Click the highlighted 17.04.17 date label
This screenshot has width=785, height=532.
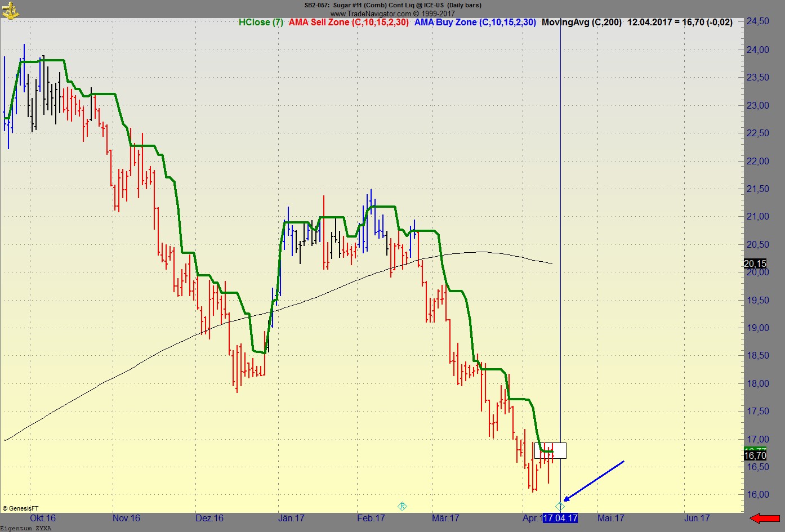coord(560,518)
